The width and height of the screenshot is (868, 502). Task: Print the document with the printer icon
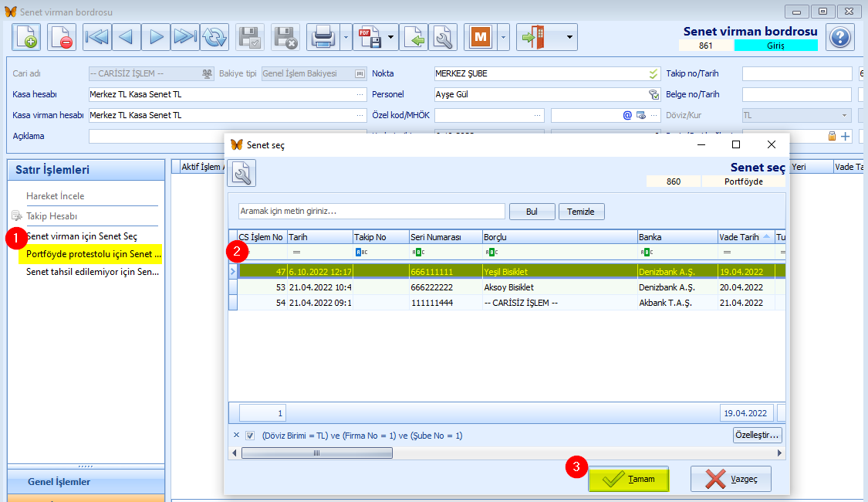coord(323,37)
